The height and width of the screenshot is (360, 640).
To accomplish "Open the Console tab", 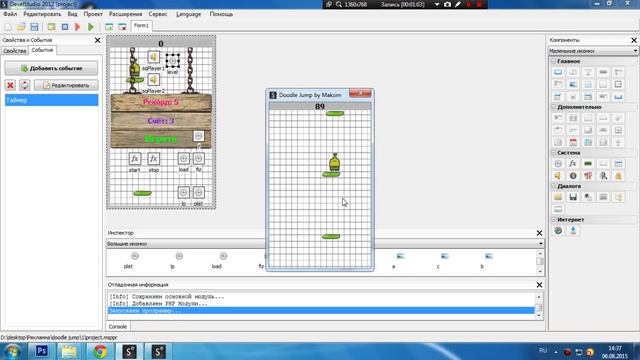I will tap(118, 327).
